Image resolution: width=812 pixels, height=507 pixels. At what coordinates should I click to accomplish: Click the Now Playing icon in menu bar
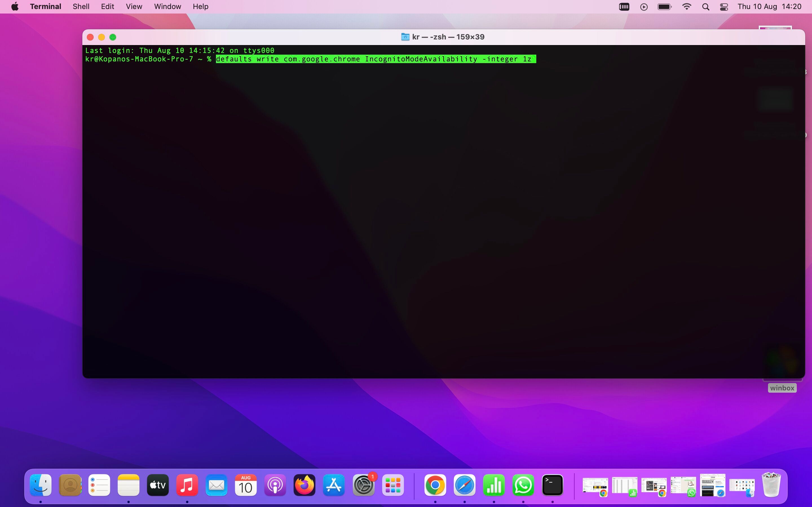pos(644,6)
